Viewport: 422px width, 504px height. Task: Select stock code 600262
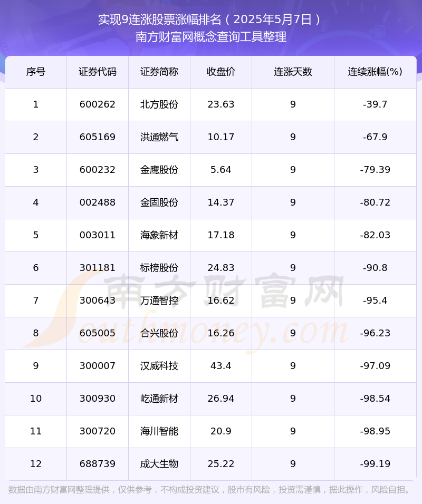pyautogui.click(x=98, y=104)
